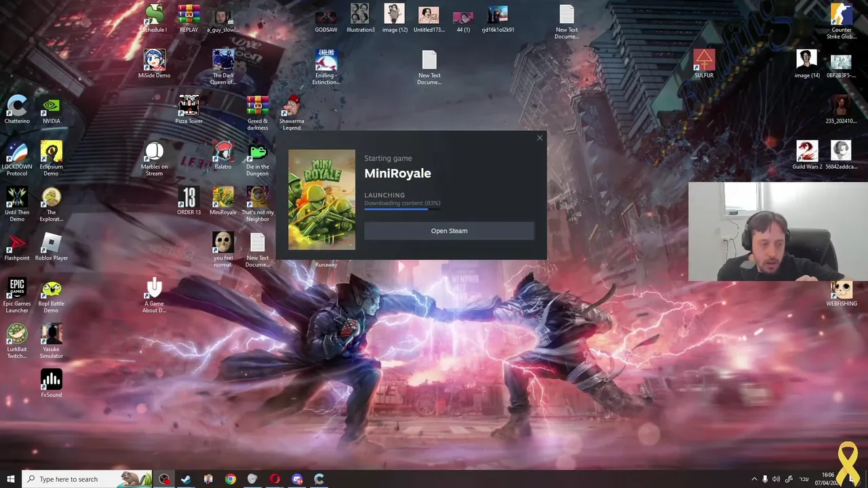Open Google Chrome from the taskbar
The image size is (868, 488).
tap(231, 479)
